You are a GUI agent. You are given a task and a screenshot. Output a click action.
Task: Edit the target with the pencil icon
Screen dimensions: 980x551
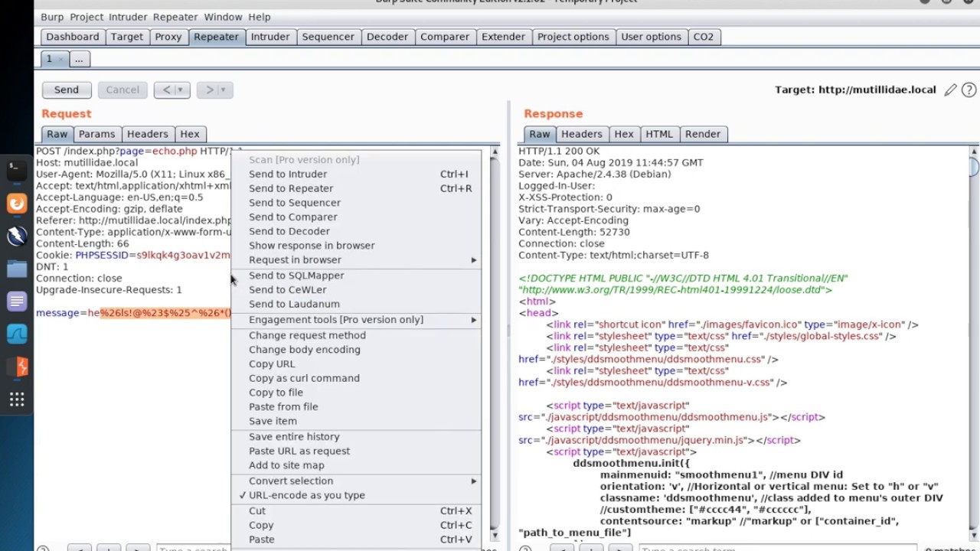pyautogui.click(x=950, y=90)
